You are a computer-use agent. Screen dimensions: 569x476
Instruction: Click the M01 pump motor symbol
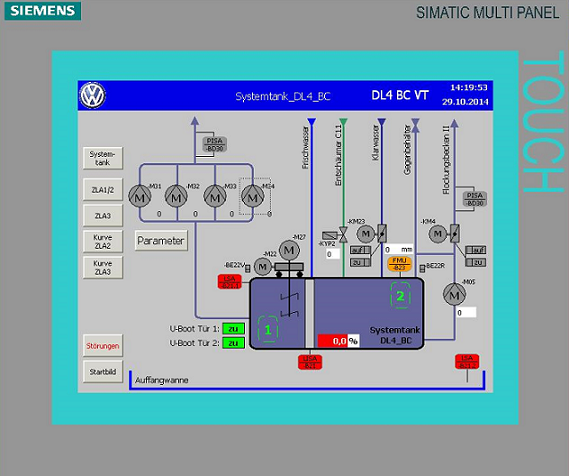[140, 196]
